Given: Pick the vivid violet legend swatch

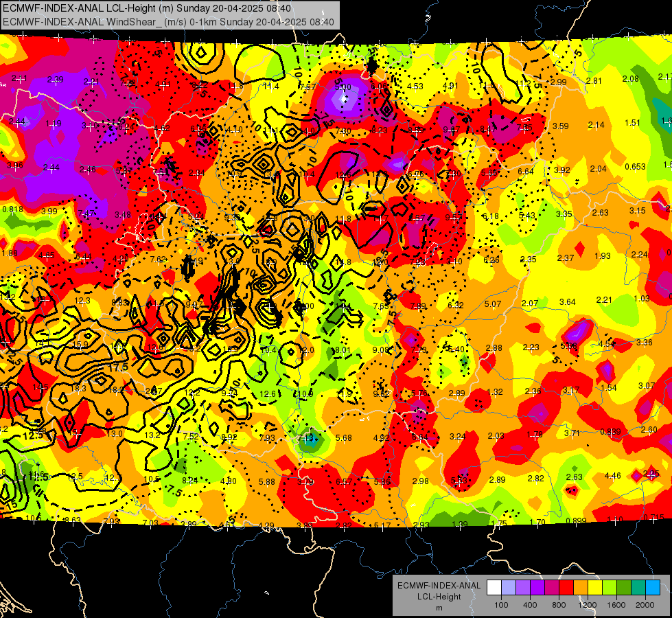Looking at the screenshot, I should (x=537, y=588).
